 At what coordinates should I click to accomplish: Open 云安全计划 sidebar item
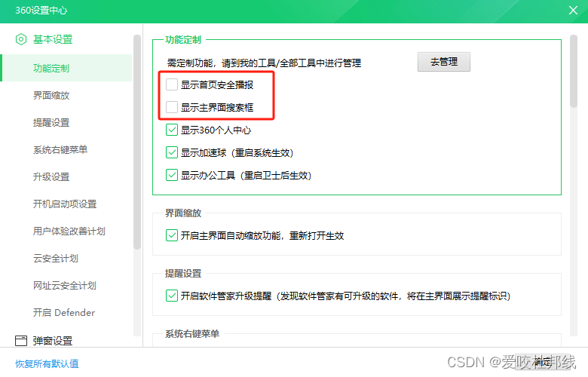click(x=56, y=259)
